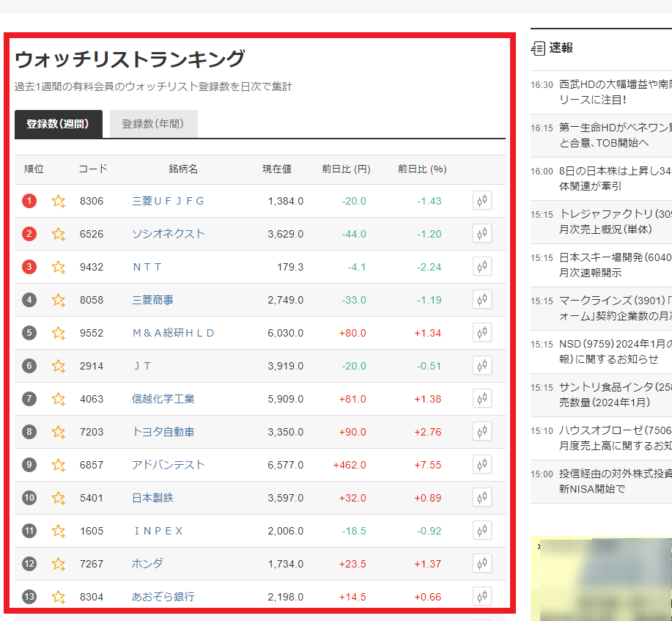This screenshot has height=621, width=672.
Task: Star ソシオネクスト row to add it
Action: pos(59,234)
